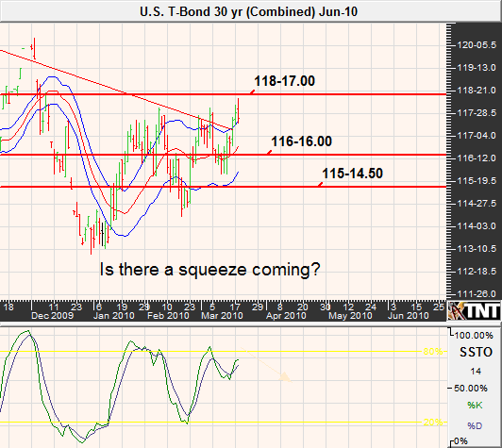Click the faint downward arrow in stochastic panel
This screenshot has width=502, height=448.
tap(266, 365)
